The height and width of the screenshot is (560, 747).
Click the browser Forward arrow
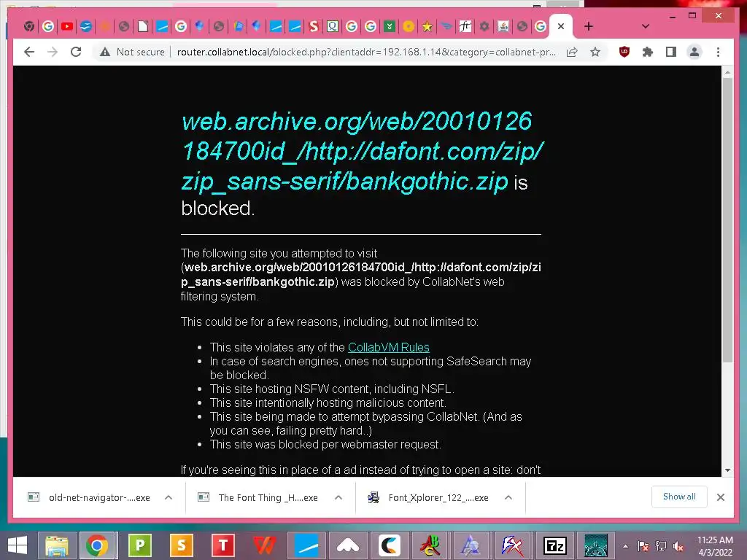[53, 52]
